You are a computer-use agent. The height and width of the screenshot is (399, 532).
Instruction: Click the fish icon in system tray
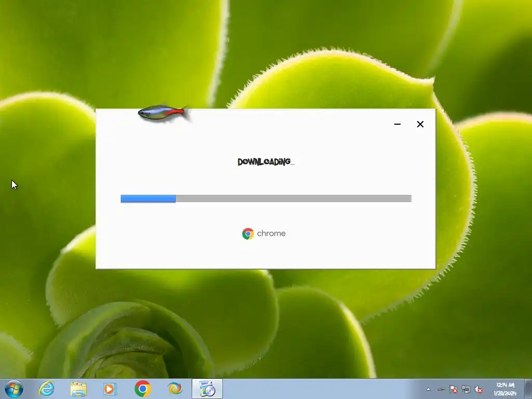tap(441, 390)
